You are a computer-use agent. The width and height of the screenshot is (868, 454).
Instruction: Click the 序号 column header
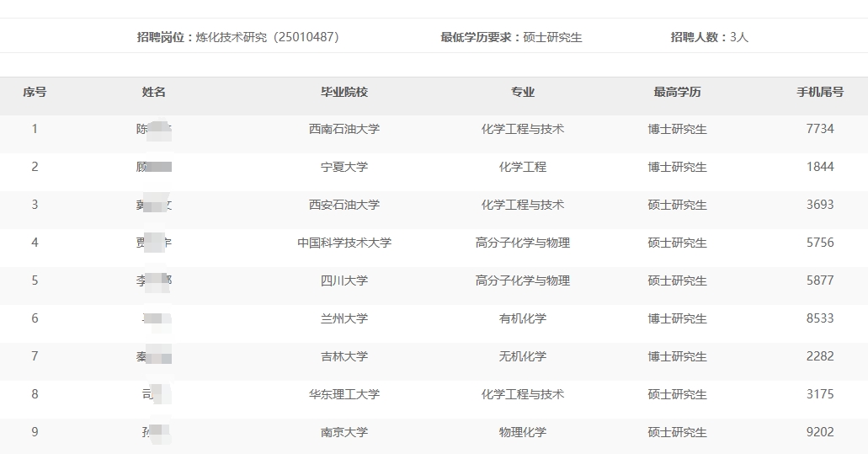35,92
